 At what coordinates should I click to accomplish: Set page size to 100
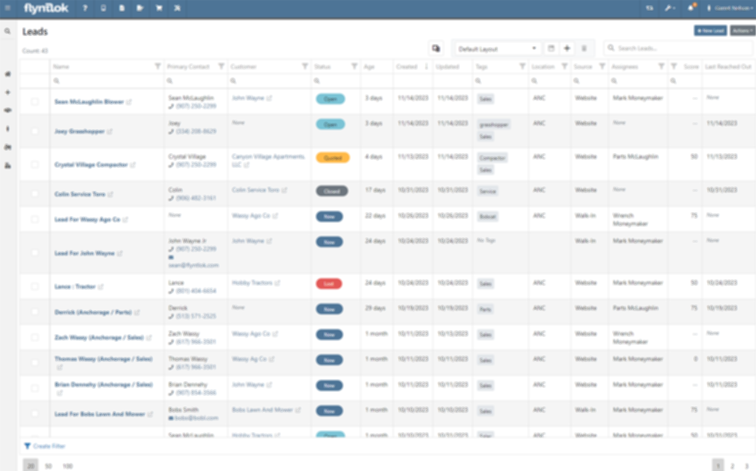point(68,466)
